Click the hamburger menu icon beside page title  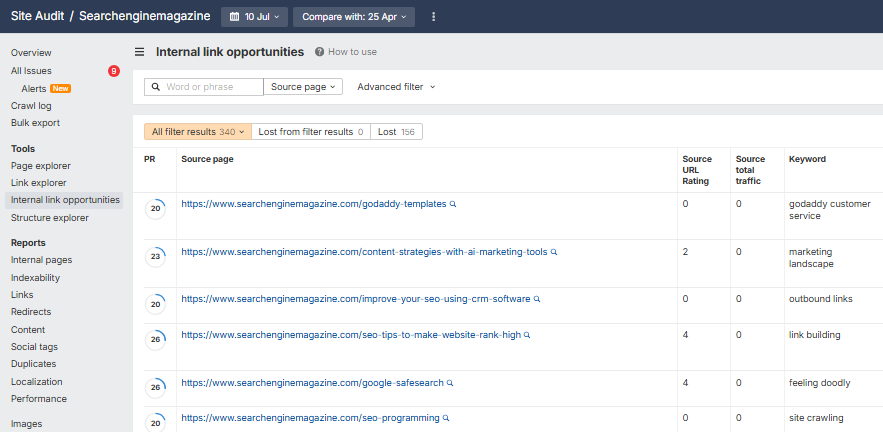(139, 52)
